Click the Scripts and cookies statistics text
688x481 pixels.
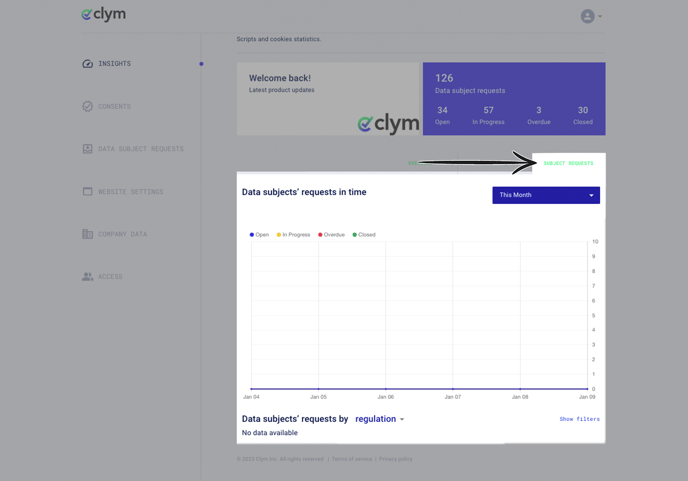click(x=279, y=39)
